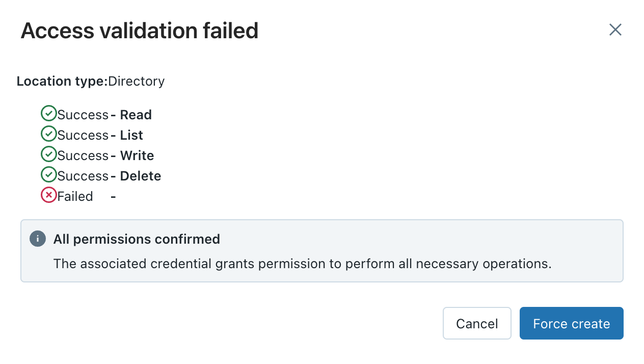This screenshot has height=364, width=644.
Task: Click the success check icon beside Delete
Action: (x=49, y=174)
